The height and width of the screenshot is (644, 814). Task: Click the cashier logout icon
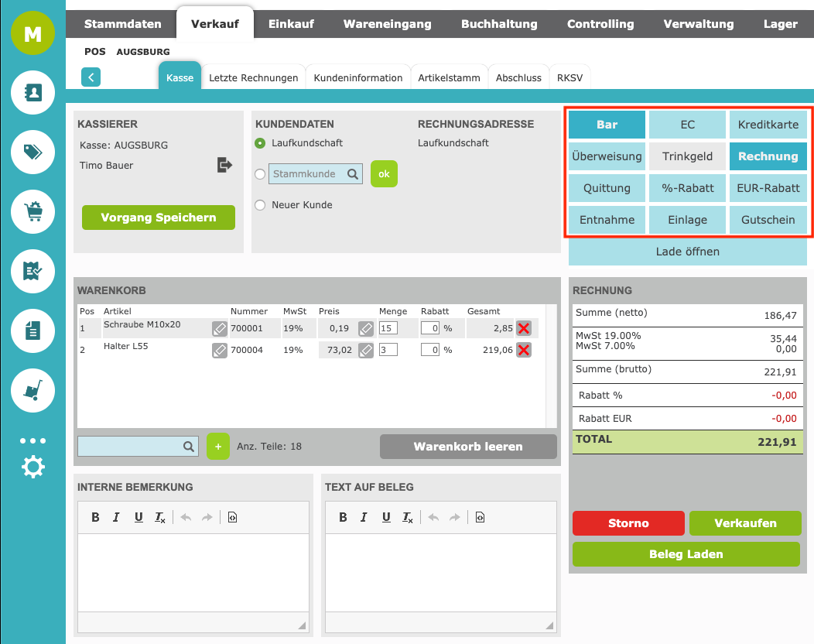click(224, 165)
